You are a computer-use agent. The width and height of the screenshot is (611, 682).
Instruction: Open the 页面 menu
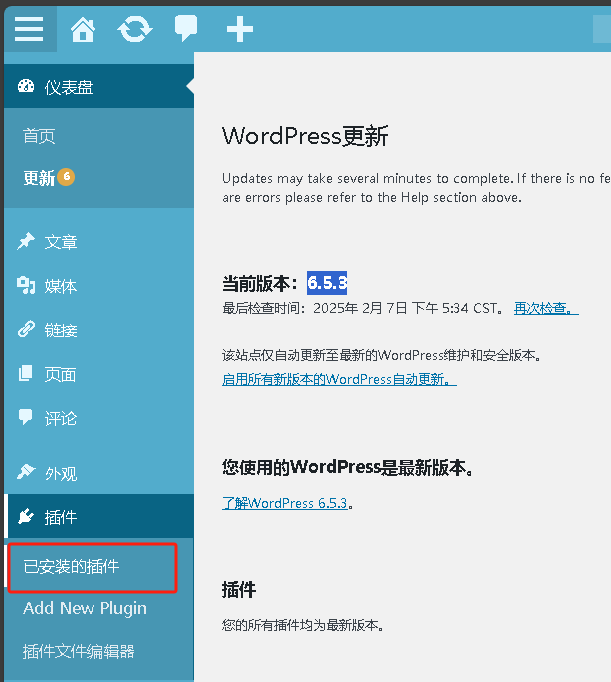(x=60, y=374)
